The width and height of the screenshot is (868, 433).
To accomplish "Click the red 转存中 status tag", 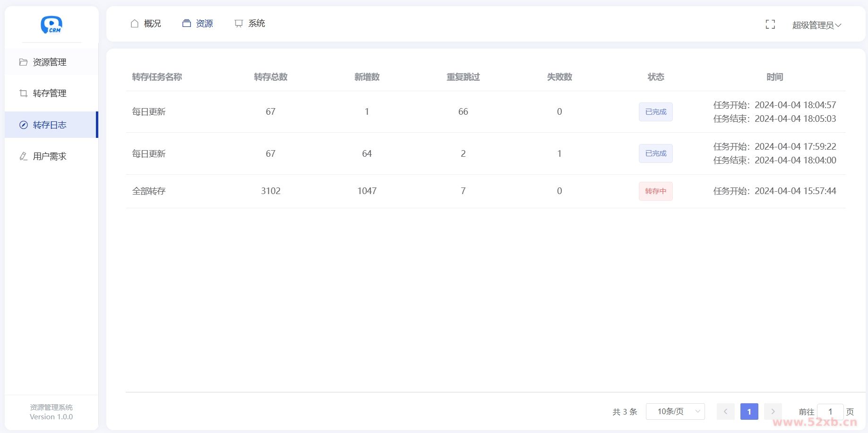I will click(x=655, y=191).
